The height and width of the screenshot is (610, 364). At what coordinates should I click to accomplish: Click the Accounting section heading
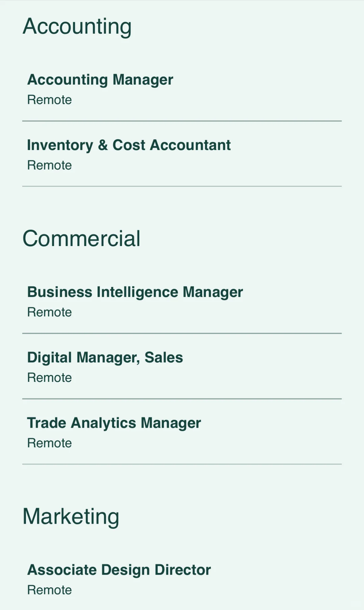(x=77, y=27)
